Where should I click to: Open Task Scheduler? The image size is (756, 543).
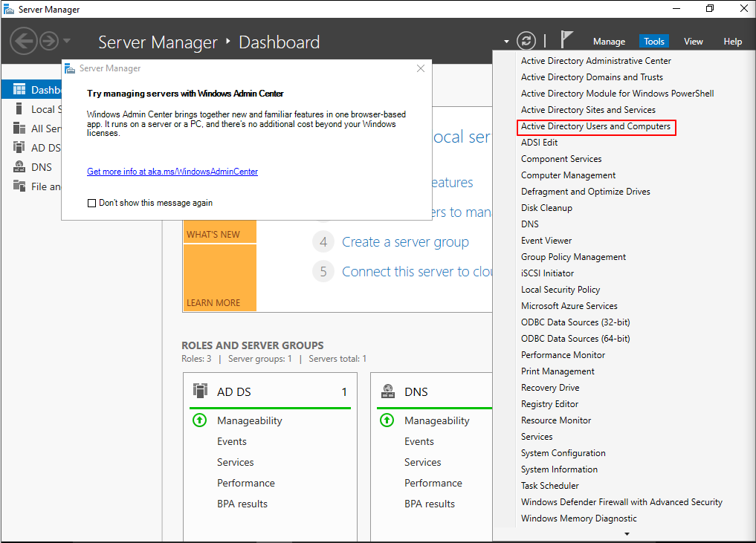coord(549,486)
